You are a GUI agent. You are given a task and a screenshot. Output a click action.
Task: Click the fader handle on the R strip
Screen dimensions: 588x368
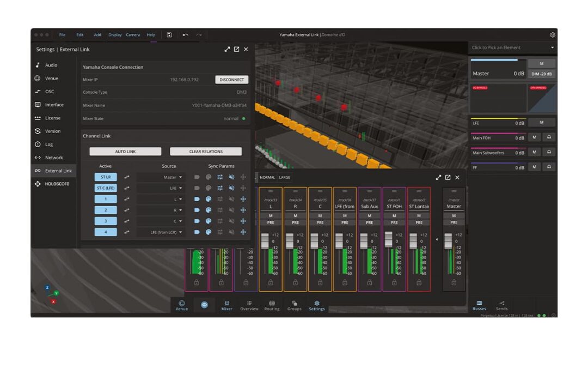point(290,241)
